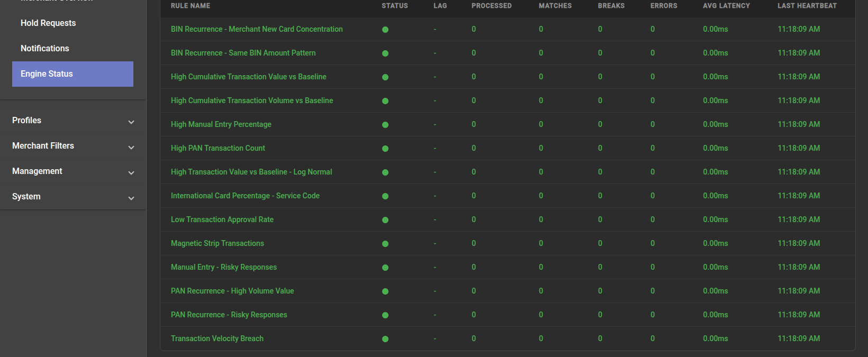Expand the System section chevron

click(x=131, y=198)
